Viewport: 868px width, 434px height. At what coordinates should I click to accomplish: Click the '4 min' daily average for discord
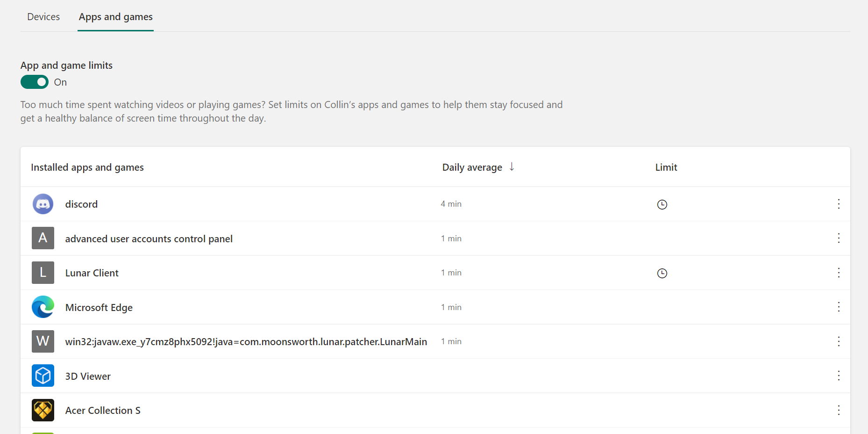451,204
